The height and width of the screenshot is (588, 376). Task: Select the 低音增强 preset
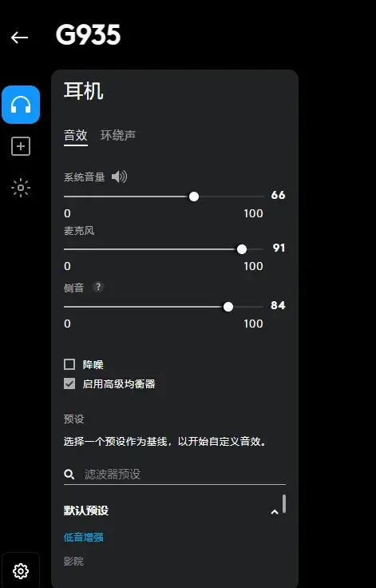(x=84, y=537)
